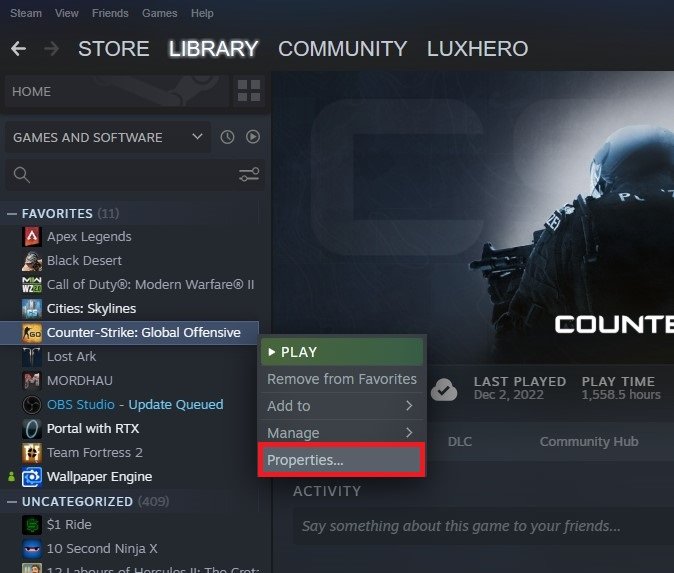Click the back navigation arrow
Viewport: 674px width, 573px height.
point(18,48)
